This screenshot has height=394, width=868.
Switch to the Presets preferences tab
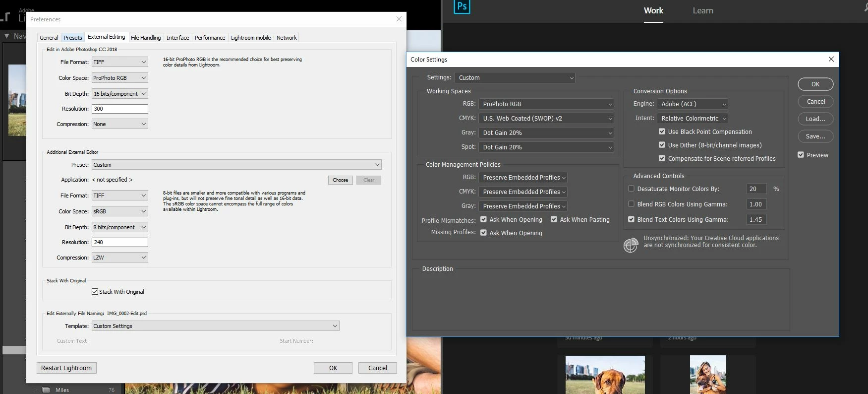pyautogui.click(x=73, y=38)
